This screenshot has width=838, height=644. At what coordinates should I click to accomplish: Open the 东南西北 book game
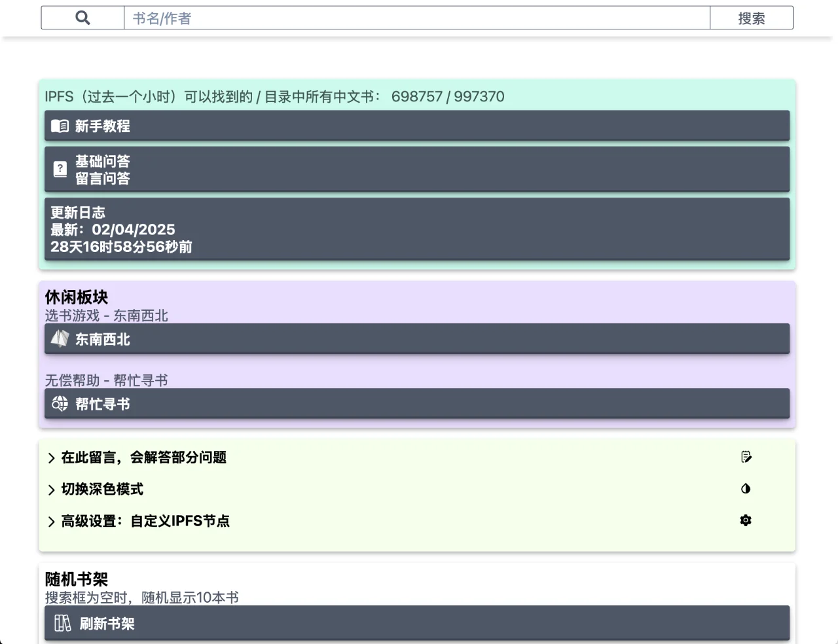pos(417,338)
